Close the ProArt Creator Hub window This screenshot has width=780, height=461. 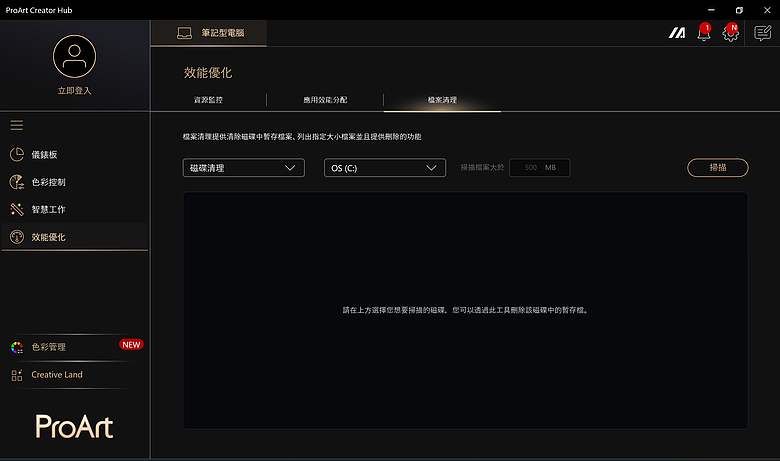(767, 10)
